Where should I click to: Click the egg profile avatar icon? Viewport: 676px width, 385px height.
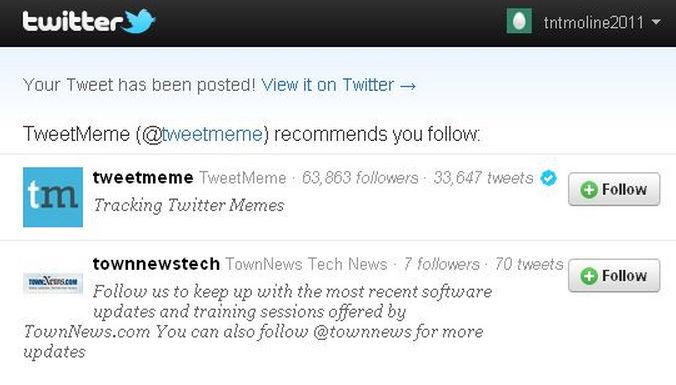[x=519, y=21]
